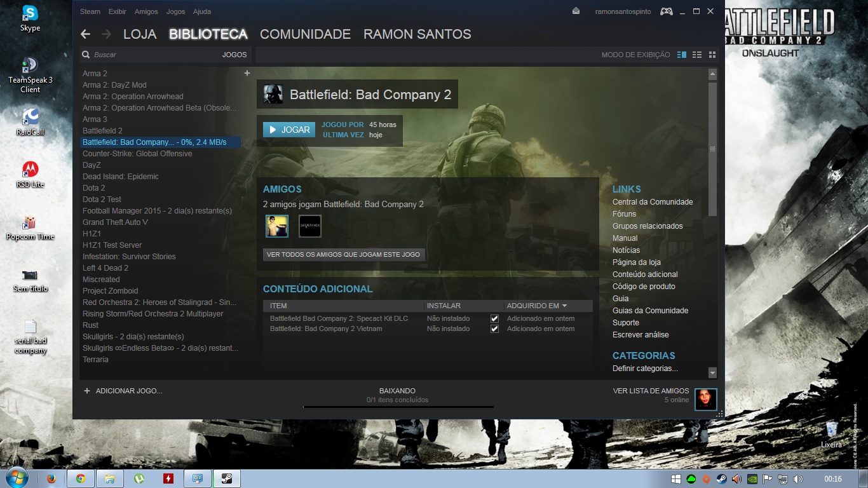Toggle install checkbox for Specact Kit DLC
Viewport: 868px width, 488px height.
(x=494, y=318)
